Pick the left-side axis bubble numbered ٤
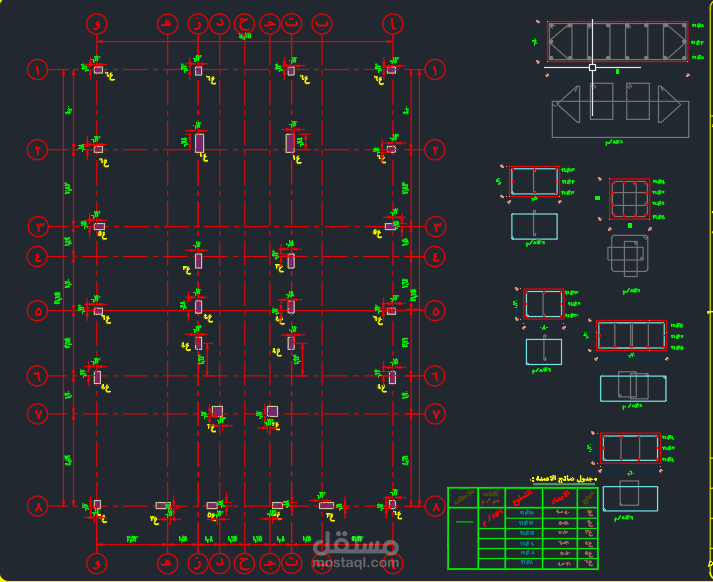Viewport: 713px width, 582px height. (x=38, y=256)
